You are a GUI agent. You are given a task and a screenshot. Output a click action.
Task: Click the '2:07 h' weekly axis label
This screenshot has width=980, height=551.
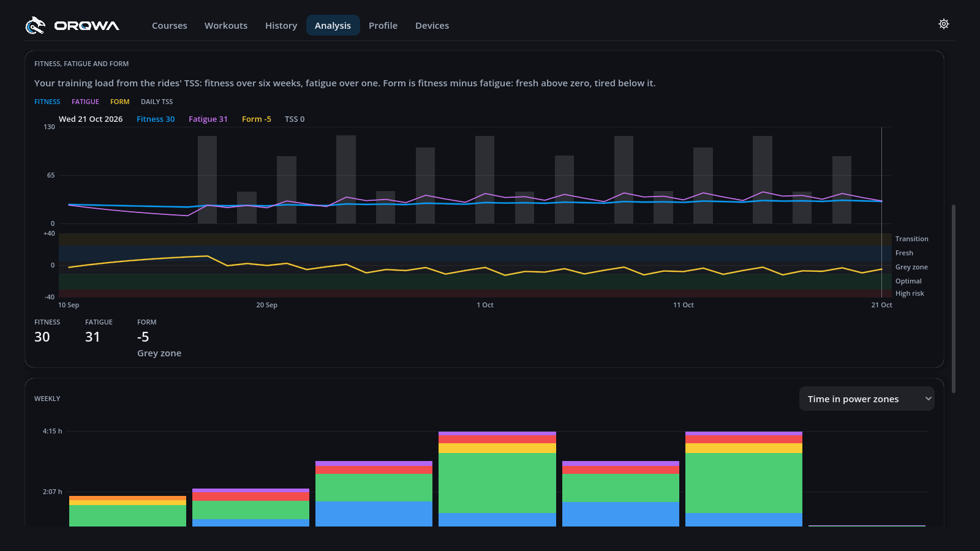click(x=52, y=492)
